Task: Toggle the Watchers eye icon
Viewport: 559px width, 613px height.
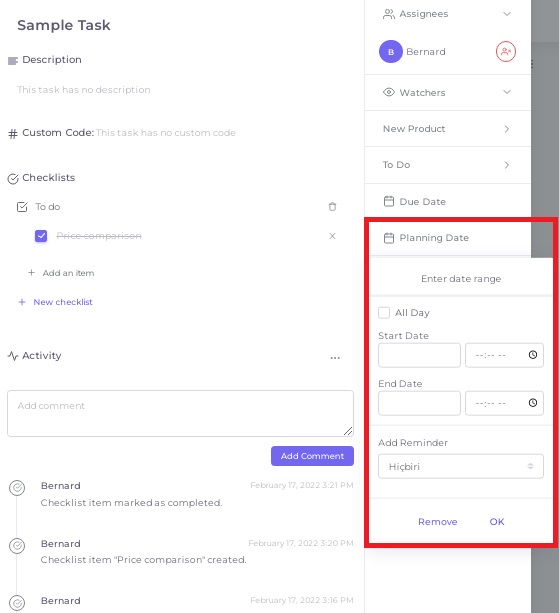Action: click(389, 92)
